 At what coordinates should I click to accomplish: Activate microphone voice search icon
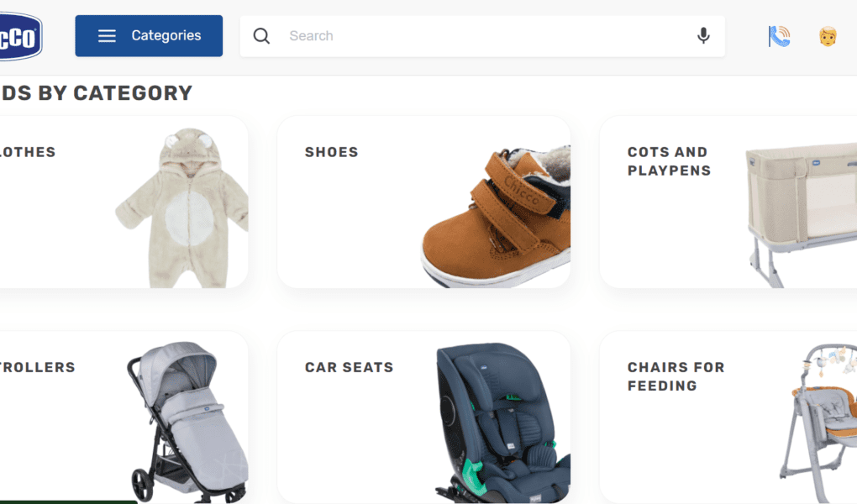point(703,36)
